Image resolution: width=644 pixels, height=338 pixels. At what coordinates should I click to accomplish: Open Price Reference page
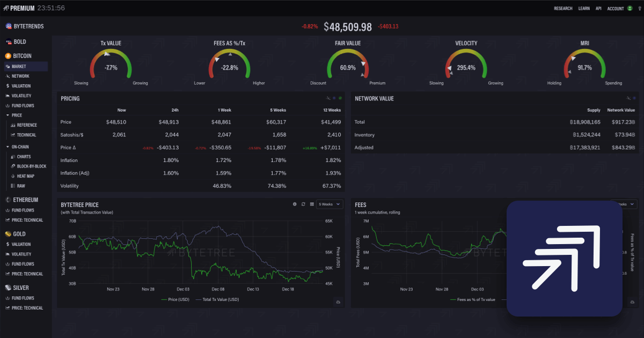[27, 125]
